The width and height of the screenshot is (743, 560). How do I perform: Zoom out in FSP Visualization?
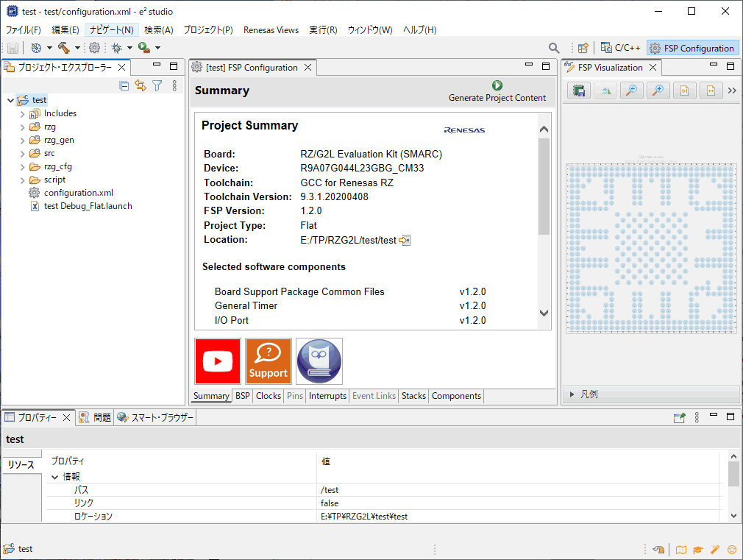[x=632, y=91]
